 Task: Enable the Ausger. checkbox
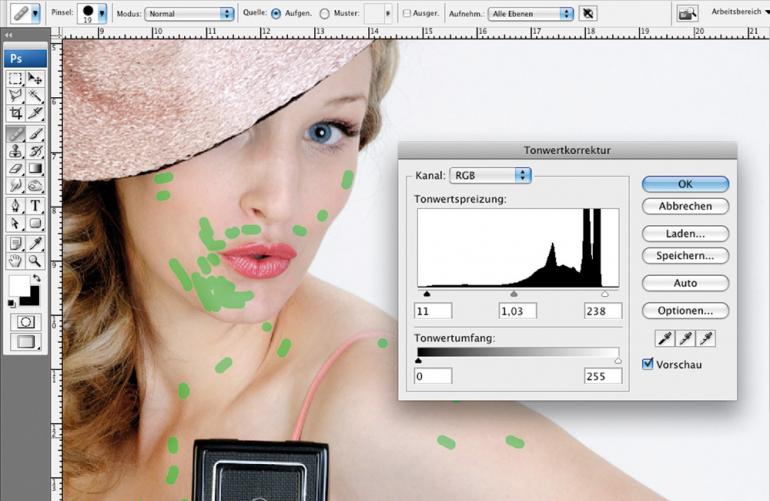tap(407, 14)
